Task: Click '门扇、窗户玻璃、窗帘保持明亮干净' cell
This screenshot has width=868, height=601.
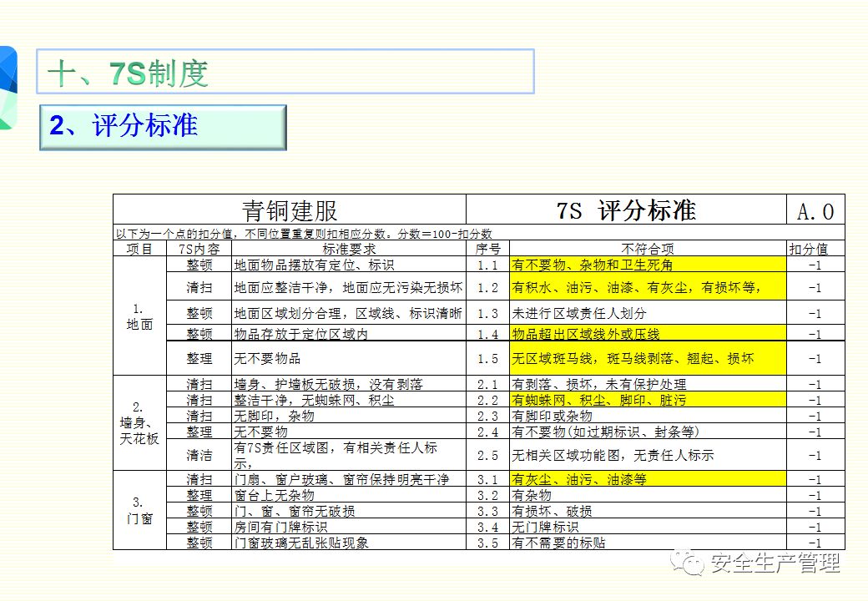Action: coord(349,479)
